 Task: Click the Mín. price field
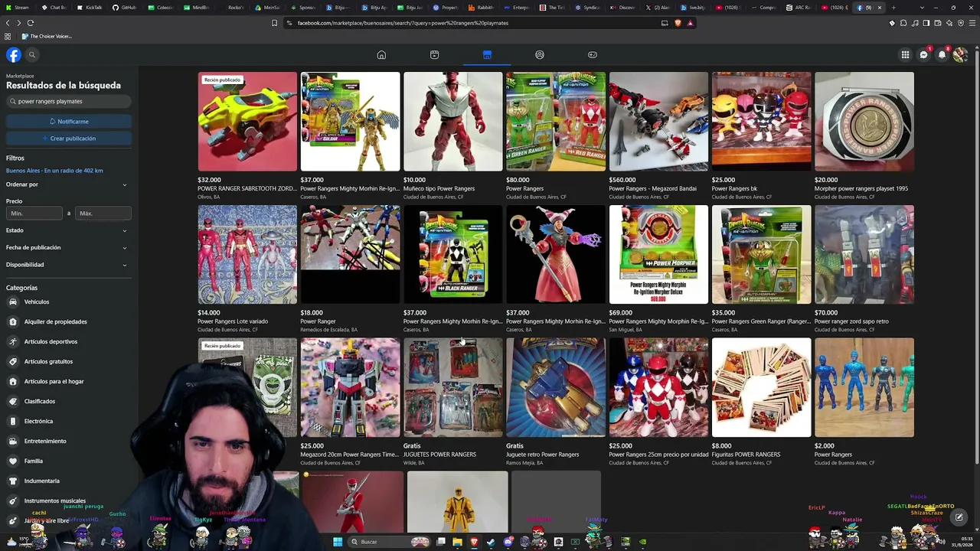tap(34, 214)
